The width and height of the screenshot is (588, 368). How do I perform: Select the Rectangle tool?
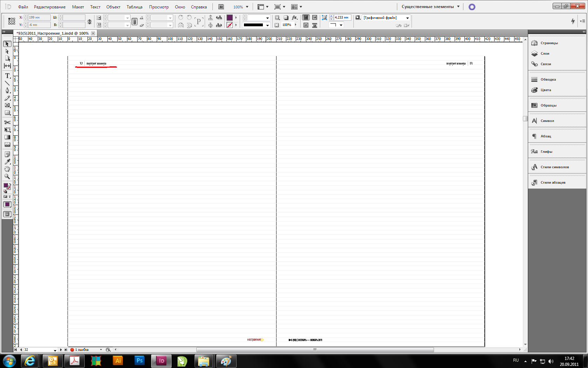[7, 113]
